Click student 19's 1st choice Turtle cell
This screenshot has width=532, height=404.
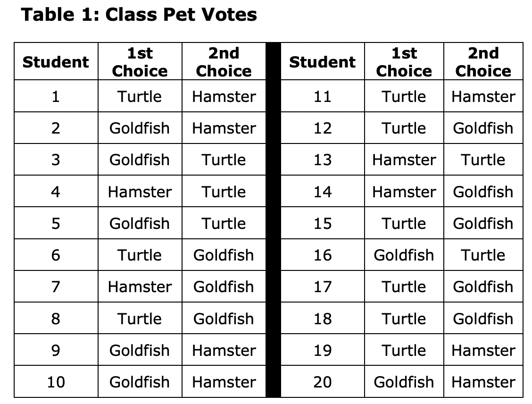click(x=404, y=350)
